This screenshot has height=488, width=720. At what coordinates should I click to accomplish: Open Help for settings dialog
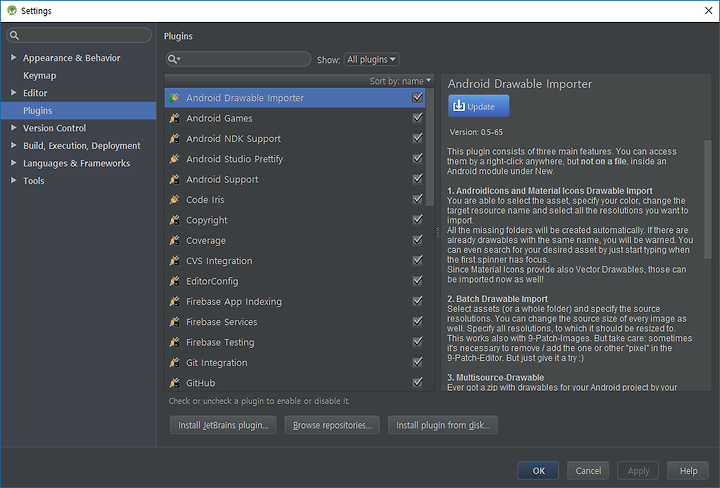point(688,471)
